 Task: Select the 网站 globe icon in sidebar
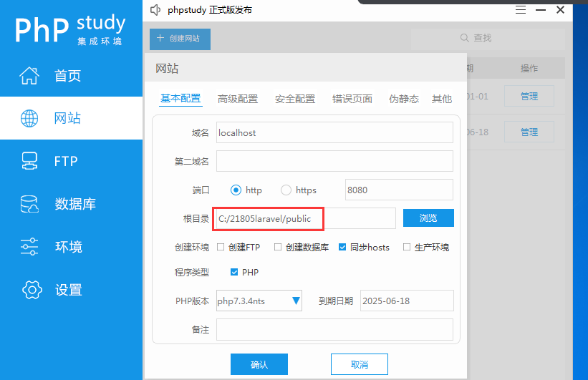coord(29,118)
